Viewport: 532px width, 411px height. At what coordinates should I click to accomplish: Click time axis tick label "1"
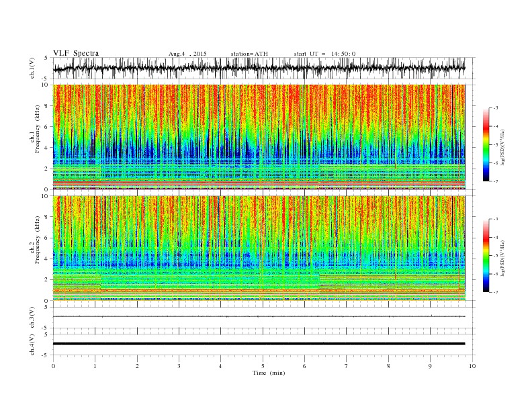tap(95, 366)
